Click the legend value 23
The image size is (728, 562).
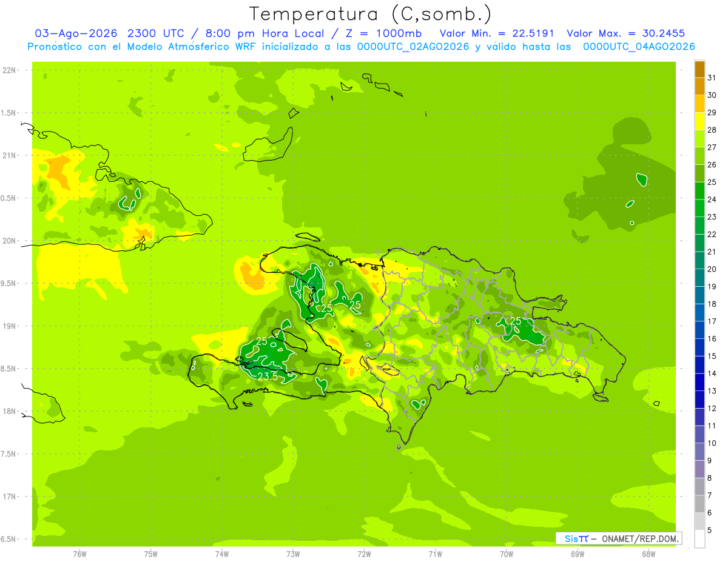712,216
